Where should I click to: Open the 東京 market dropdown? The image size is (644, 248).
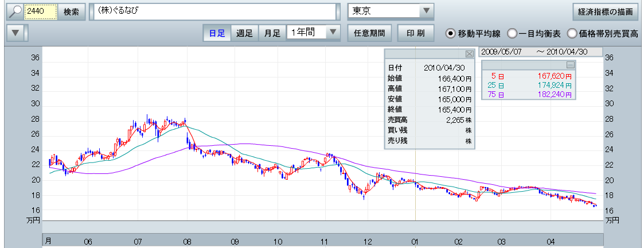(426, 11)
